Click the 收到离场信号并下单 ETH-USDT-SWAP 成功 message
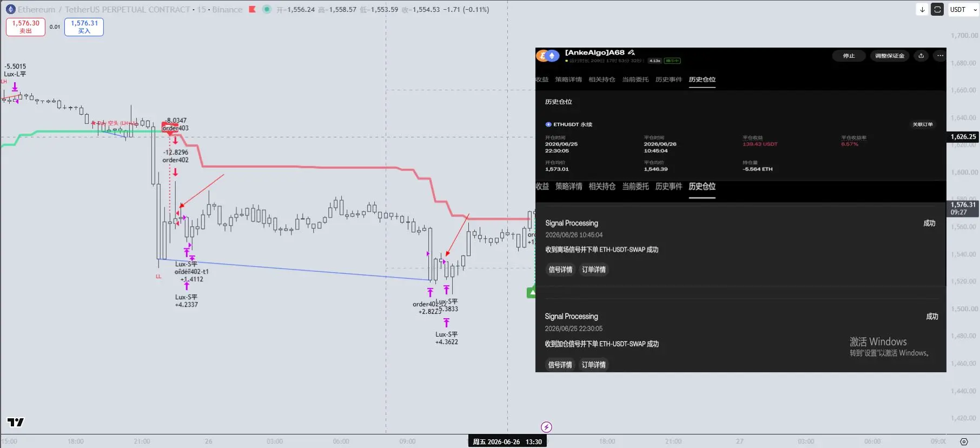 click(601, 249)
